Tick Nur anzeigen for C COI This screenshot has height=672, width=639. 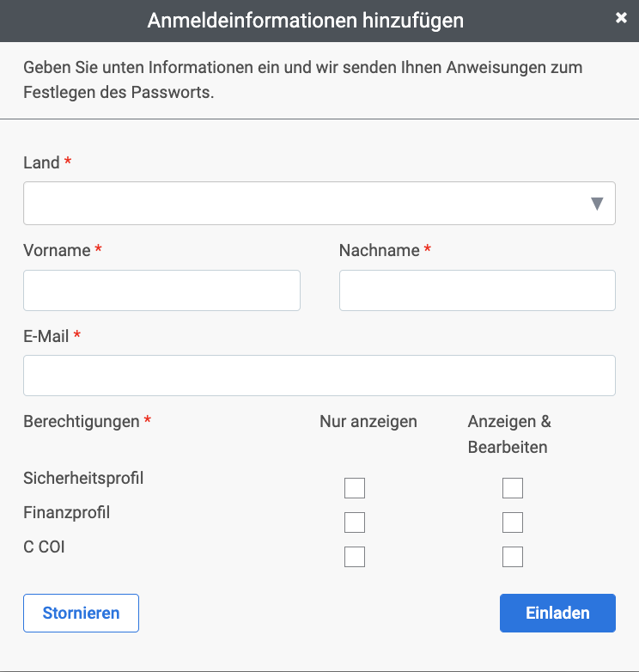355,557
